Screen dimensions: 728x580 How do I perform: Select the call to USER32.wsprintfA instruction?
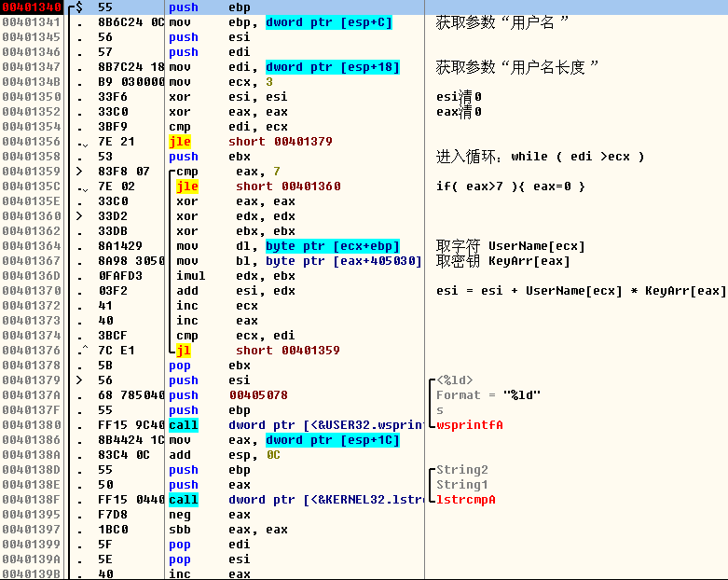295,425
